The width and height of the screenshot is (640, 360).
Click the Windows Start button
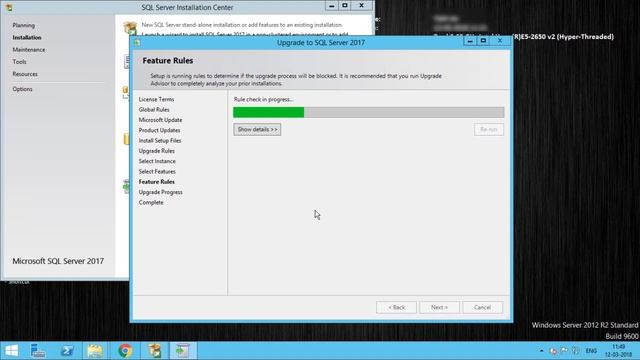pos(11,351)
